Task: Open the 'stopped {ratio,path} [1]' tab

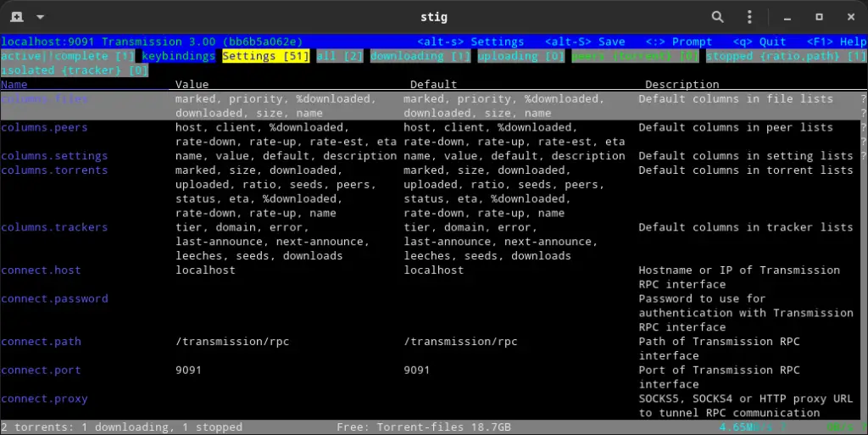Action: tap(786, 56)
